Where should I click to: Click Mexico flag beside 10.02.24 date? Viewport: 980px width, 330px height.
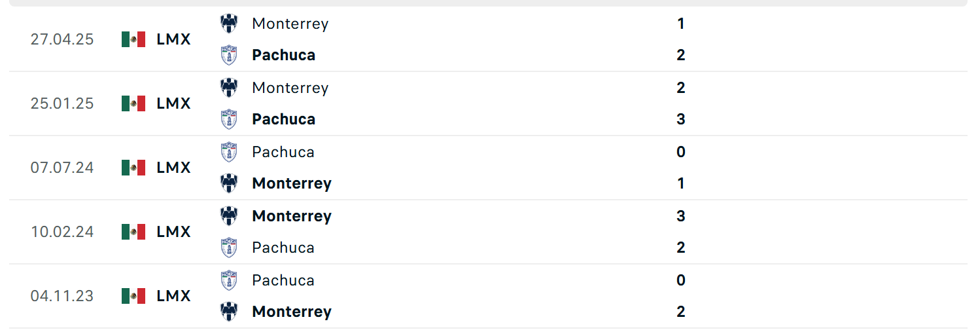click(x=133, y=232)
